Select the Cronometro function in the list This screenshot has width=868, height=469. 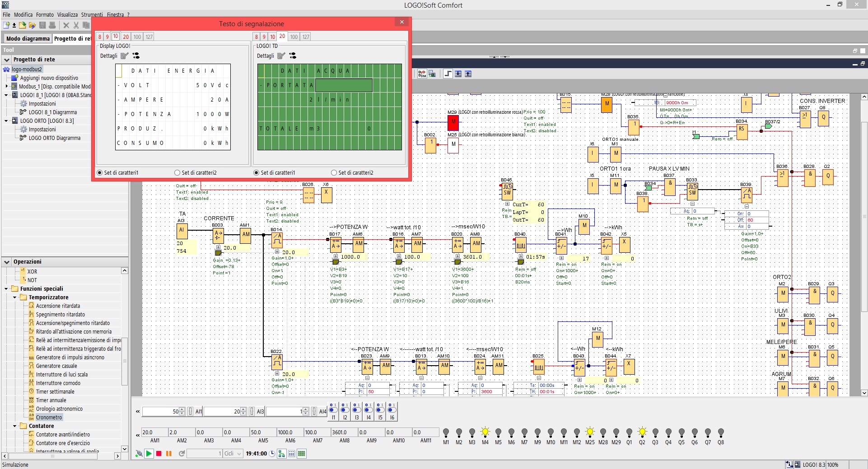click(x=49, y=418)
